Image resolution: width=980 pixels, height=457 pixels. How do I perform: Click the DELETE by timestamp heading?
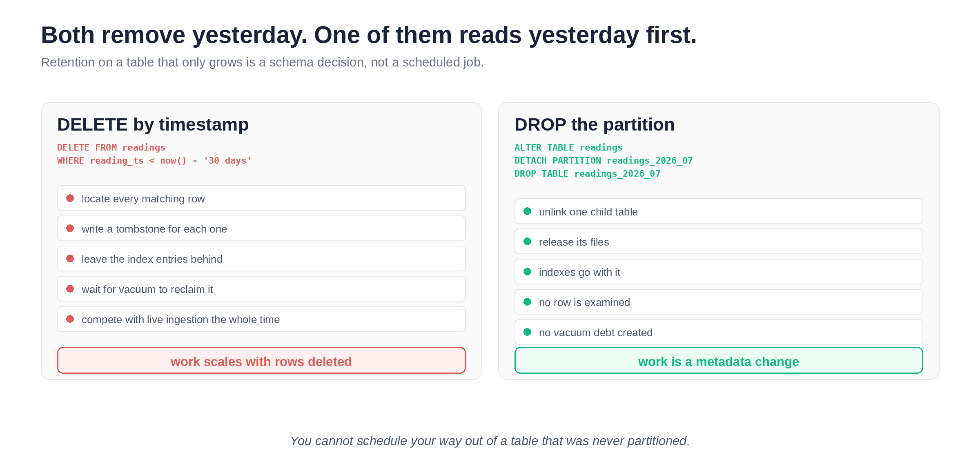click(153, 124)
